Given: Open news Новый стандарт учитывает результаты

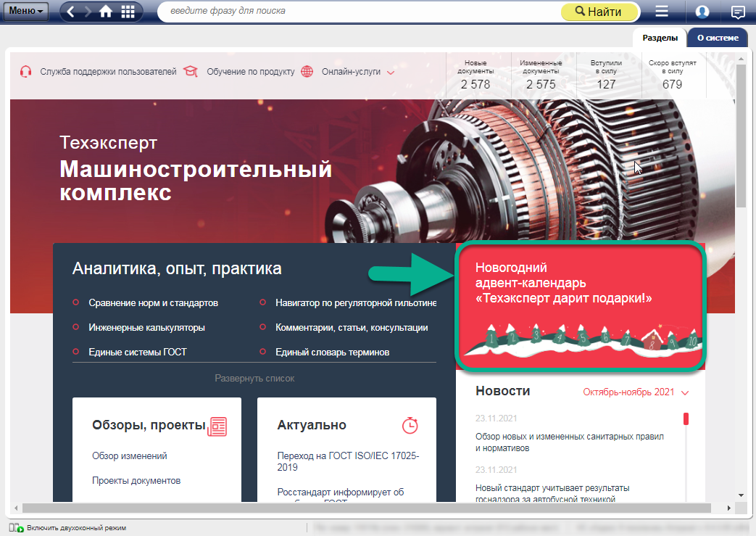Looking at the screenshot, I should click(552, 493).
